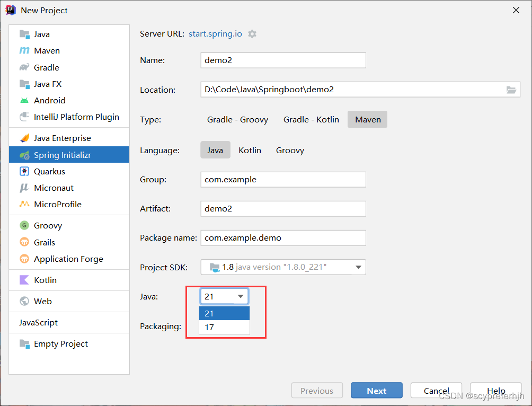Switch project type to Gradle - Kotlin
532x406 pixels.
point(311,120)
